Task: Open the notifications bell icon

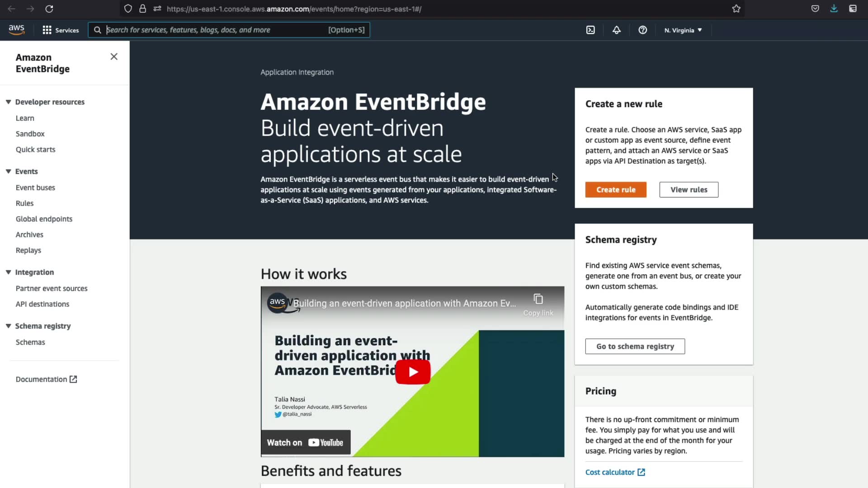Action: point(617,30)
